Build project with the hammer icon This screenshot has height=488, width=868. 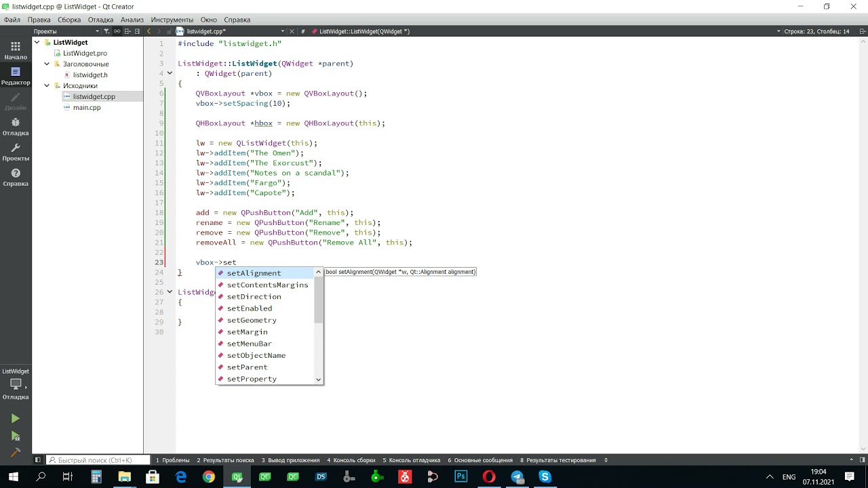(x=15, y=453)
